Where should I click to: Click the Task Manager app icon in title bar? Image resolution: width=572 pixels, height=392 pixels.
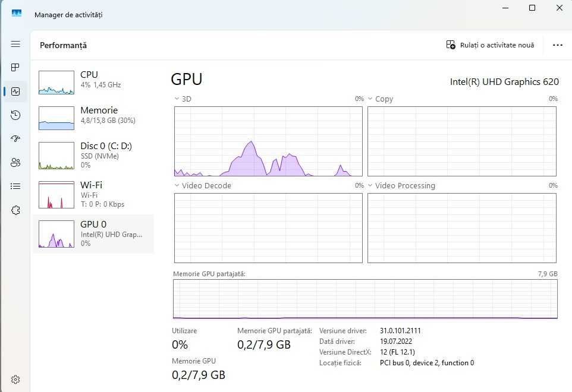click(x=17, y=14)
